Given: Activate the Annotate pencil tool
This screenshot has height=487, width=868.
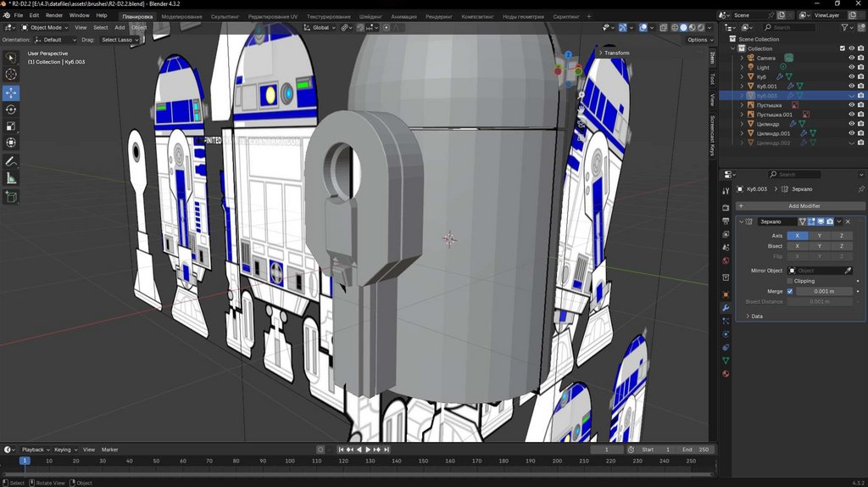Looking at the screenshot, I should 11,161.
